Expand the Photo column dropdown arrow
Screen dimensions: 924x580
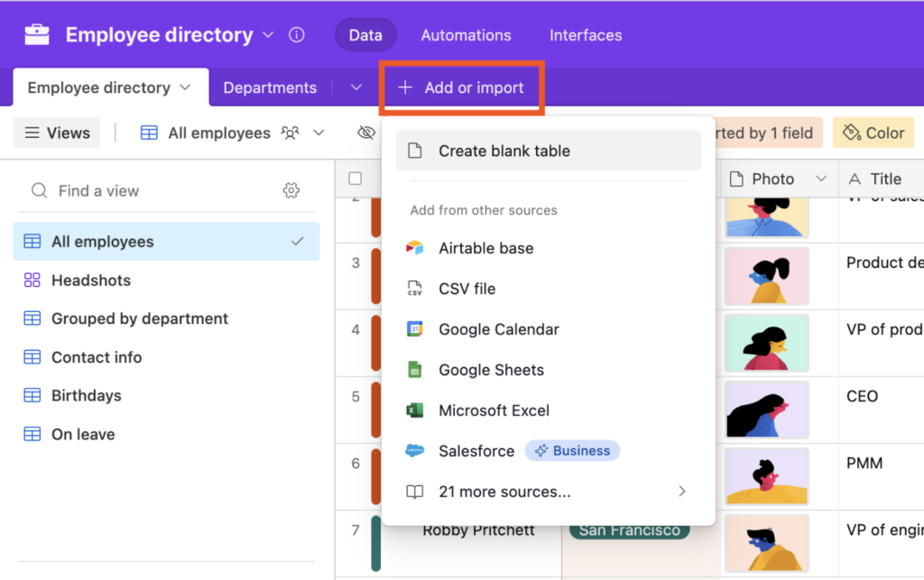[821, 179]
